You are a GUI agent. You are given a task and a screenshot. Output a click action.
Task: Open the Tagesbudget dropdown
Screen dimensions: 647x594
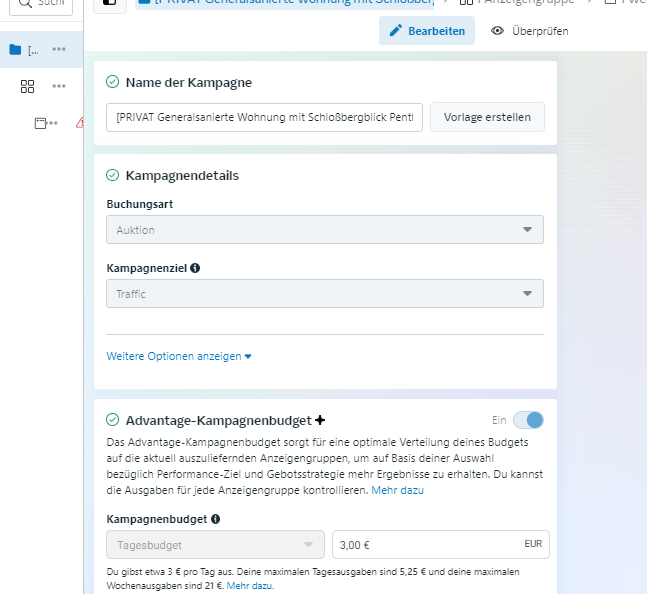pos(215,544)
